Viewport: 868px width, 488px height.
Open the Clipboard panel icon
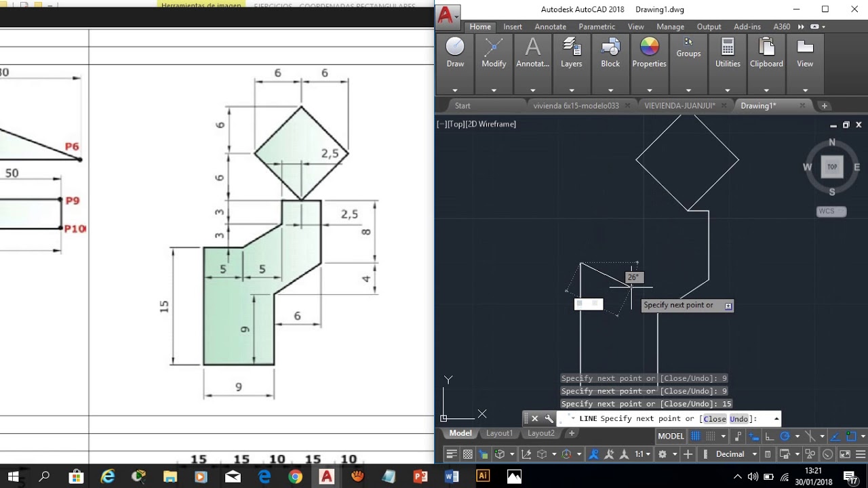coord(766,46)
